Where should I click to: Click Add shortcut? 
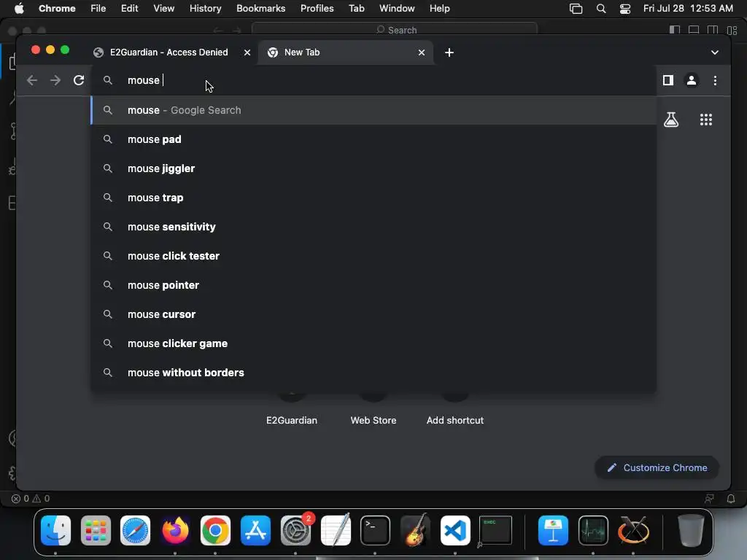[x=455, y=420]
